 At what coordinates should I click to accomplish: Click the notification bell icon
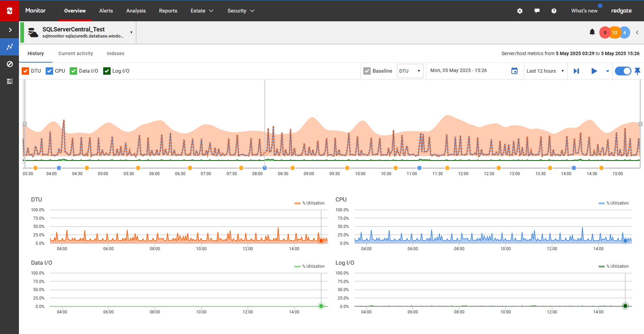(x=592, y=32)
